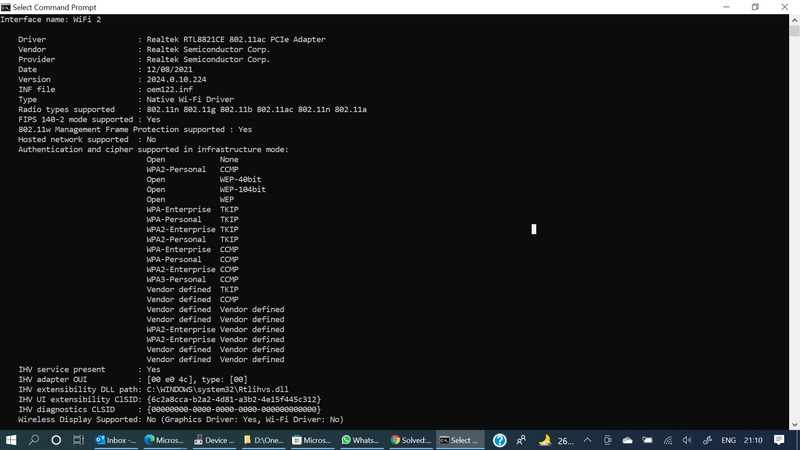
Task: Click Rtlihvs.dll DLL path text
Action: (217, 389)
